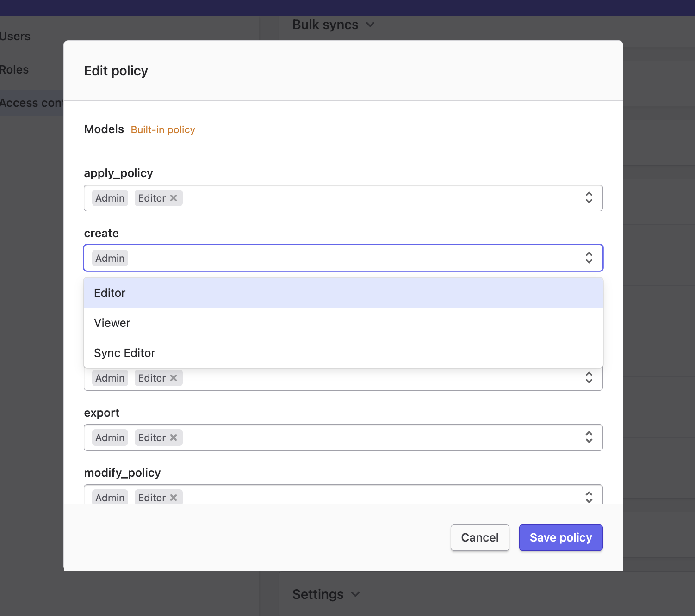Expand the Bulk syncs chevron
Viewport: 695px width, 616px height.
[370, 25]
